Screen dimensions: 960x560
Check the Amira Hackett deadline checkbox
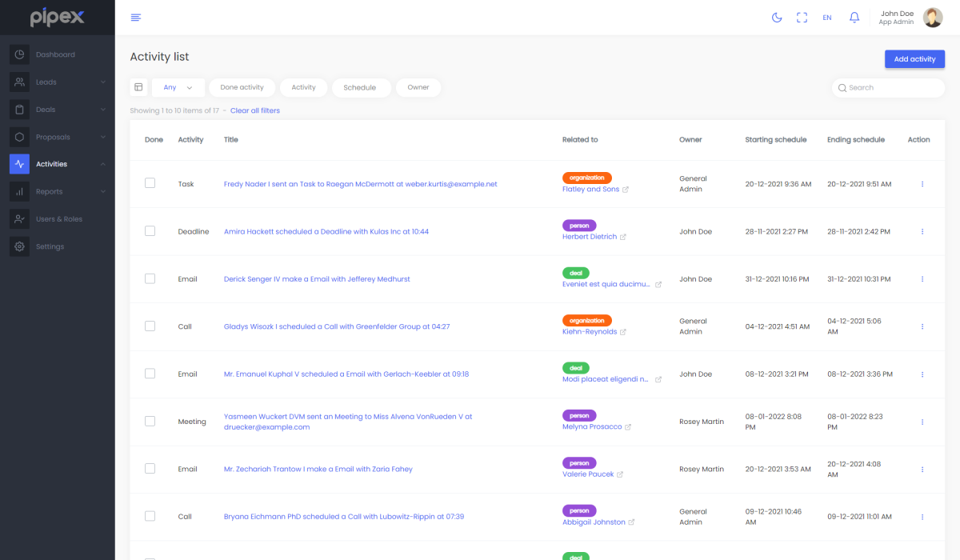pyautogui.click(x=150, y=231)
